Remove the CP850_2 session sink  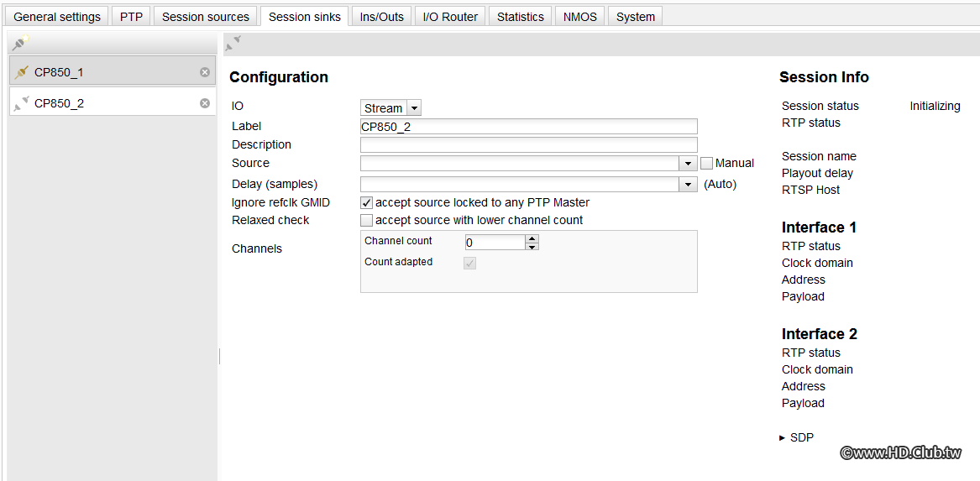[205, 103]
